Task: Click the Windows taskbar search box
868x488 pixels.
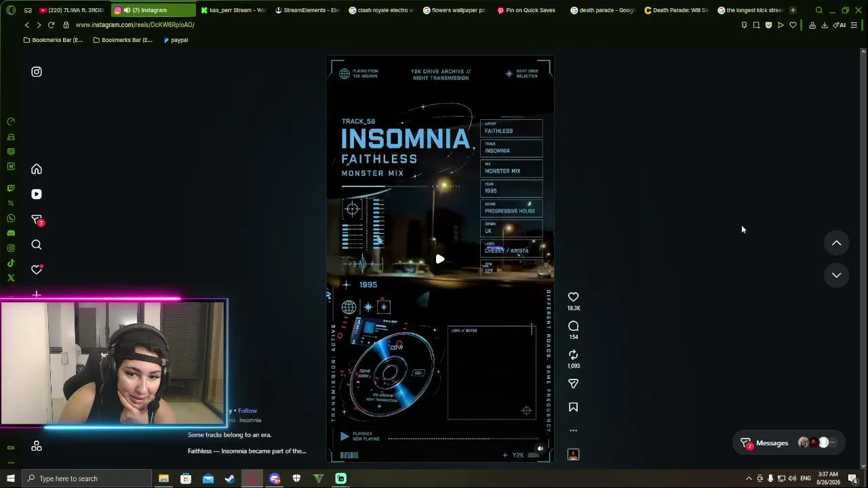Action: click(86, 479)
